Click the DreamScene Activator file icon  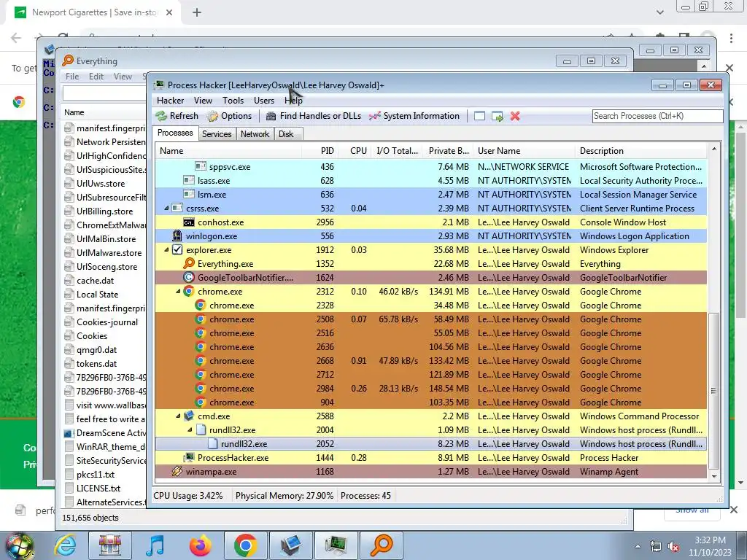[x=69, y=433]
